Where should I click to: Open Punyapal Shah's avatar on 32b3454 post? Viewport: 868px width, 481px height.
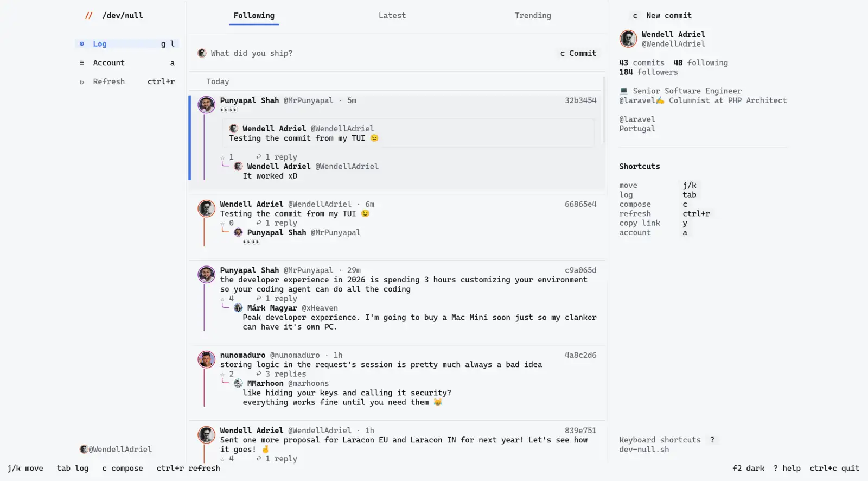[x=206, y=105]
